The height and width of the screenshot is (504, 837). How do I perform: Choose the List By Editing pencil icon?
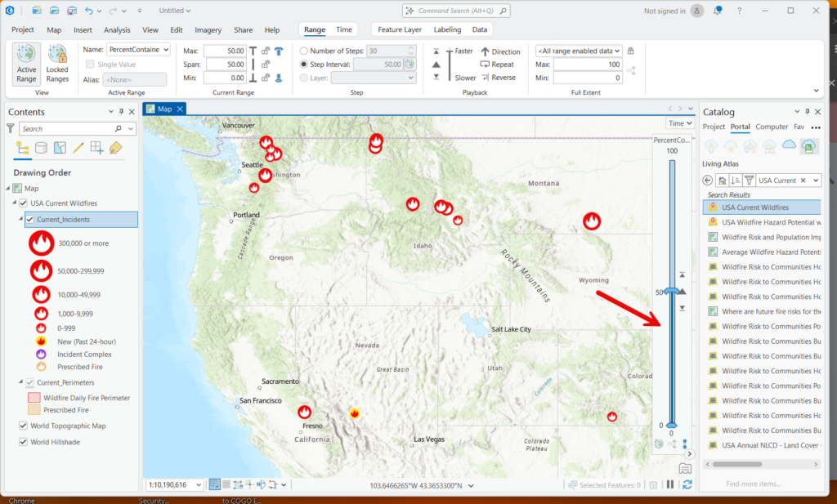(78, 148)
